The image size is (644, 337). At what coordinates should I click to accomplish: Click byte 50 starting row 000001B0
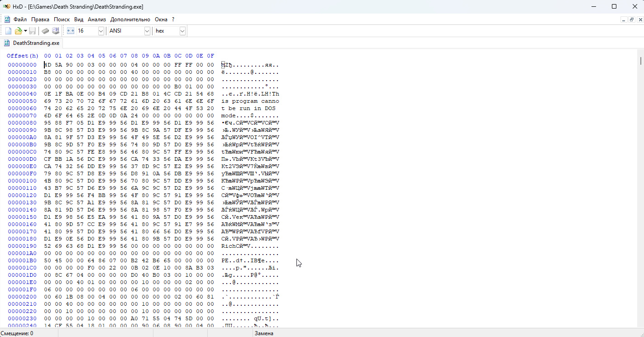pyautogui.click(x=48, y=260)
